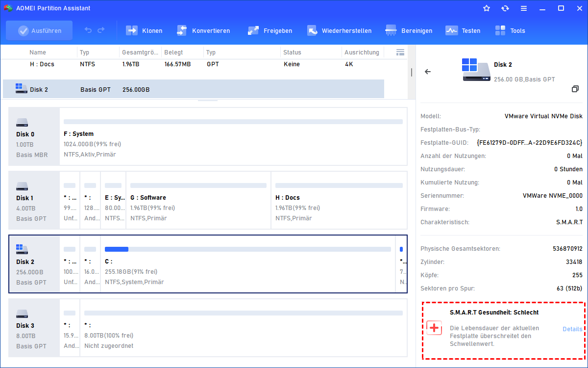This screenshot has height=368, width=588.
Task: Open the Konvertieren tool
Action: pyautogui.click(x=182, y=30)
